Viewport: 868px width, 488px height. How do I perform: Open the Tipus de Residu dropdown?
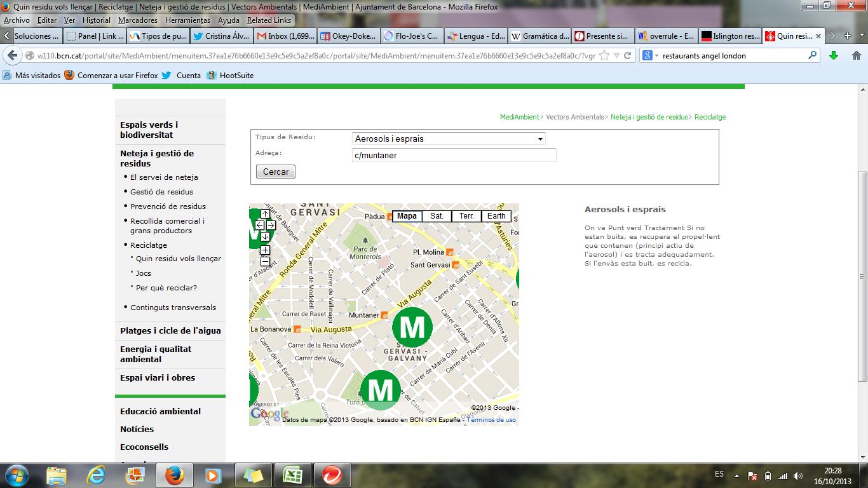(x=449, y=139)
